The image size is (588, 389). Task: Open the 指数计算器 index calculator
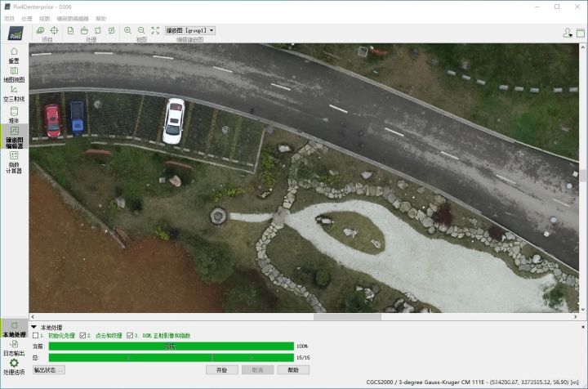coord(14,159)
